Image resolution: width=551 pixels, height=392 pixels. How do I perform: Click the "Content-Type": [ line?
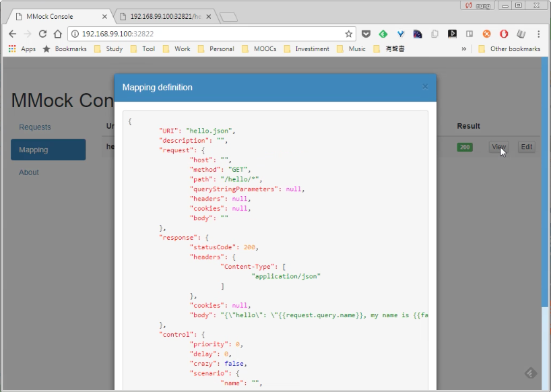pos(253,267)
